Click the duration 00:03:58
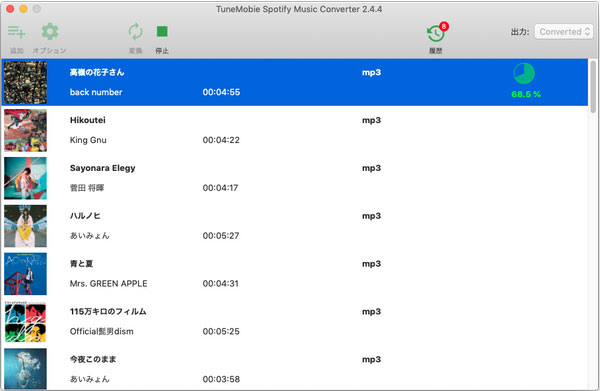The image size is (600, 391). pos(221,379)
